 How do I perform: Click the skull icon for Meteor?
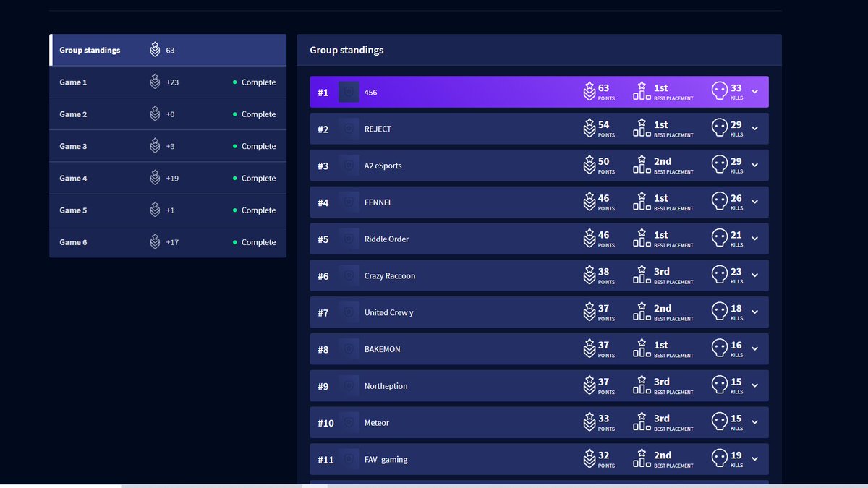(x=719, y=423)
